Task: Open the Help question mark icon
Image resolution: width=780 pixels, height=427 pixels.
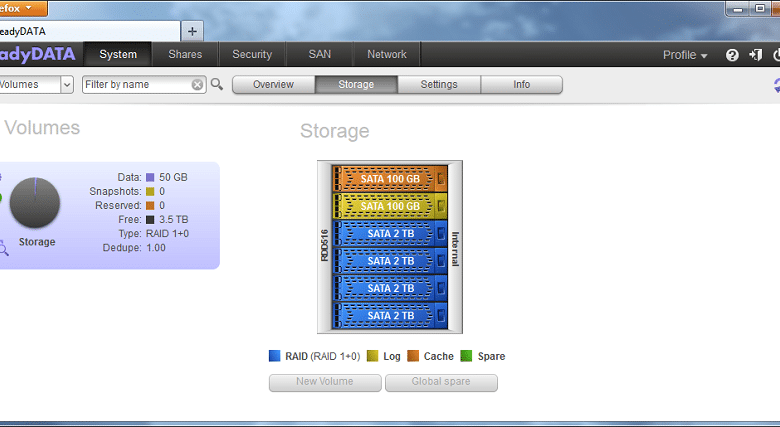Action: tap(732, 55)
